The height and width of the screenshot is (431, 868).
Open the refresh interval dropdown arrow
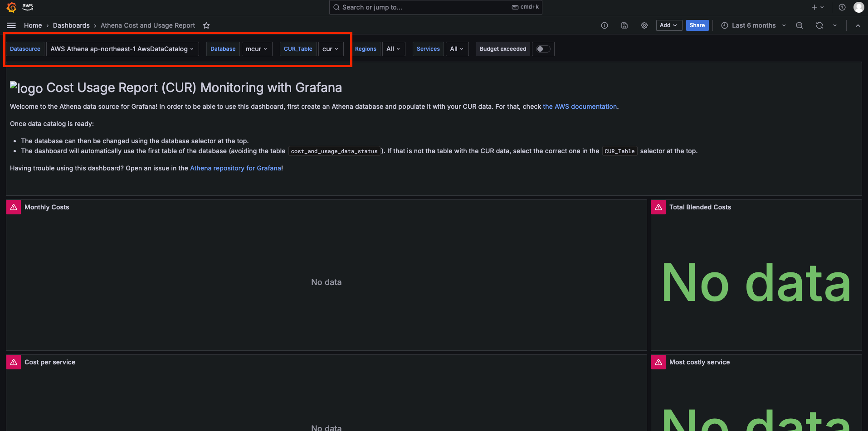pyautogui.click(x=835, y=25)
